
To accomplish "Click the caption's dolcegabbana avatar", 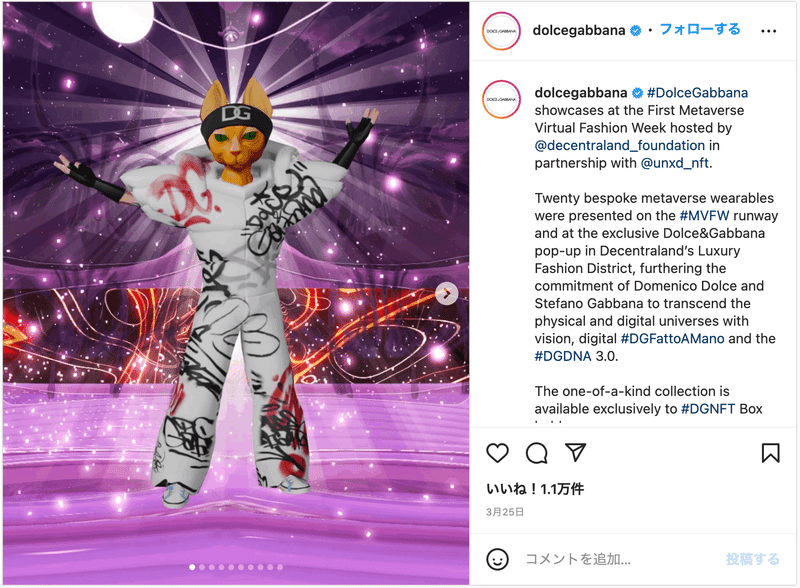I will pyautogui.click(x=502, y=100).
